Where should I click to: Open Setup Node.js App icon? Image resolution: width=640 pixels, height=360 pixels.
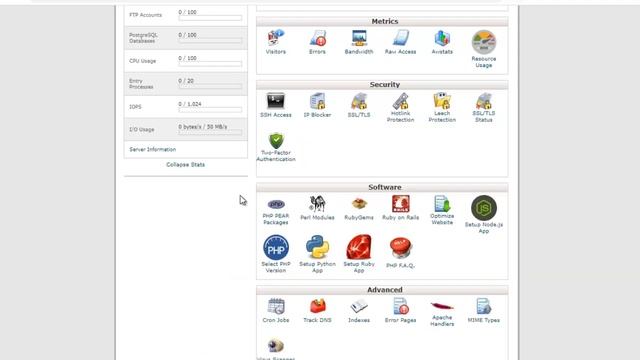click(x=484, y=208)
